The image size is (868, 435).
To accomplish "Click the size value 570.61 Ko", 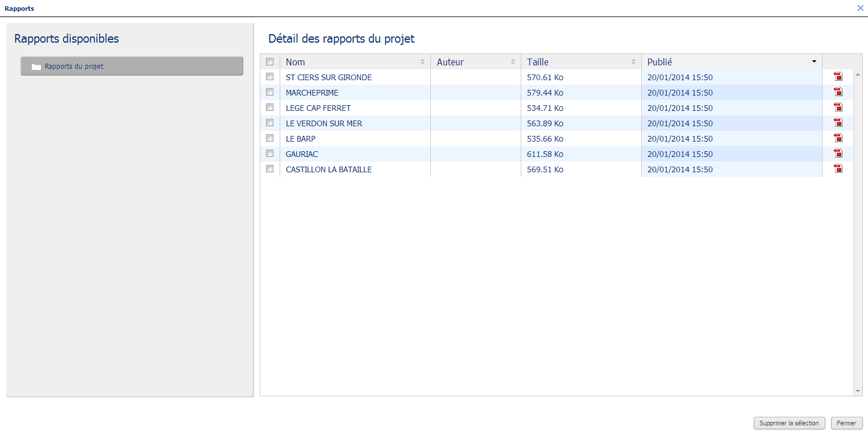I will click(545, 77).
